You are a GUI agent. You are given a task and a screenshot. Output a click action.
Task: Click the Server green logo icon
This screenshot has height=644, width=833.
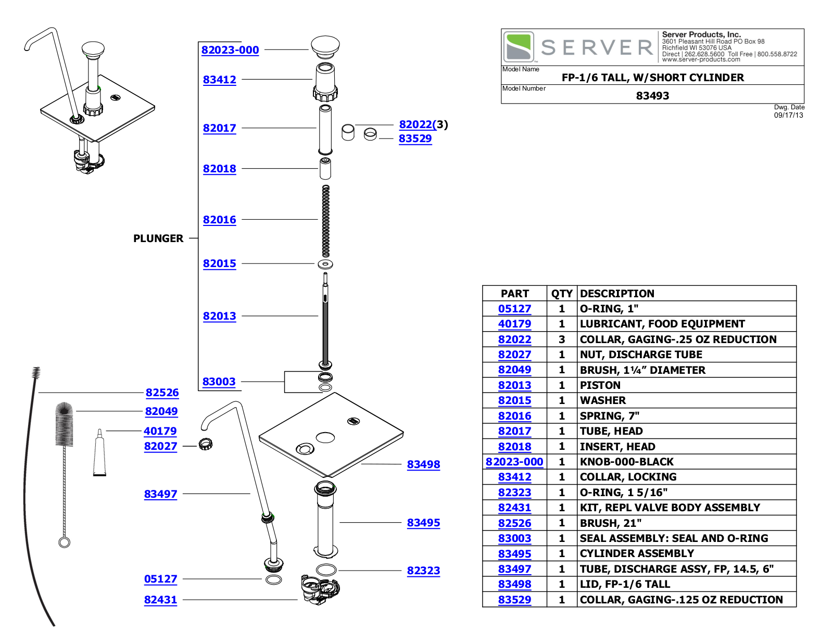519,47
